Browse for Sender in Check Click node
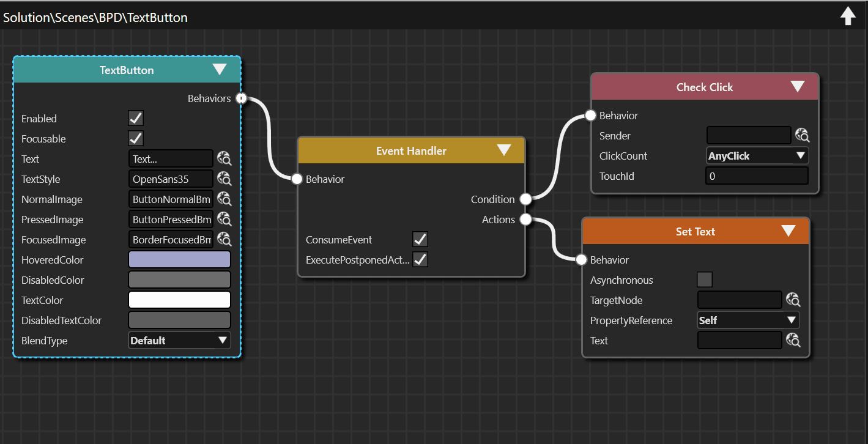868x444 pixels. 802,136
